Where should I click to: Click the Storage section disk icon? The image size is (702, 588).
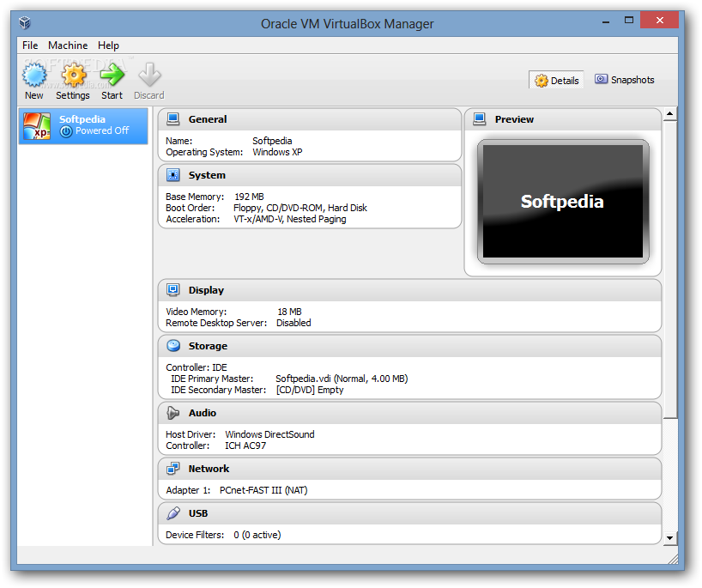(x=173, y=346)
